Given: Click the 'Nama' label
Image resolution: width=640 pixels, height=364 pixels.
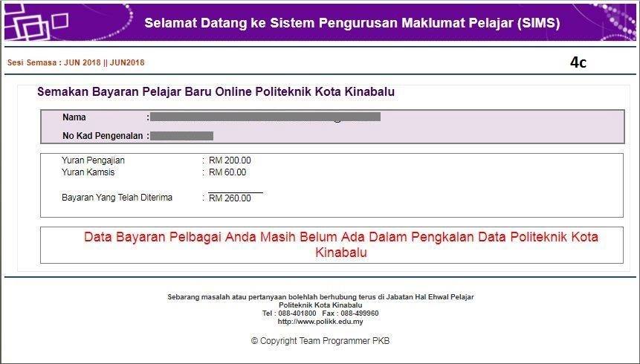Looking at the screenshot, I should [x=74, y=117].
